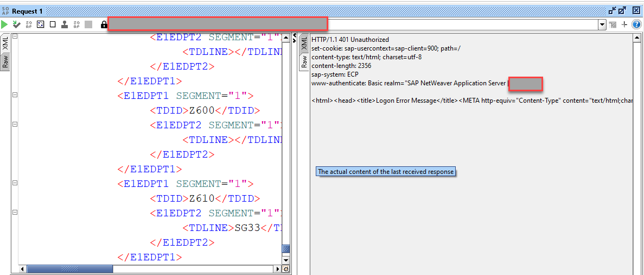Switch the response viewer to the Raw tab
The image size is (644, 275).
[x=304, y=61]
